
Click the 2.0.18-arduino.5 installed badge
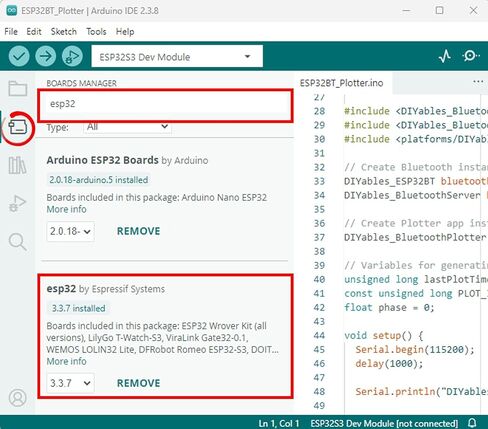point(98,180)
